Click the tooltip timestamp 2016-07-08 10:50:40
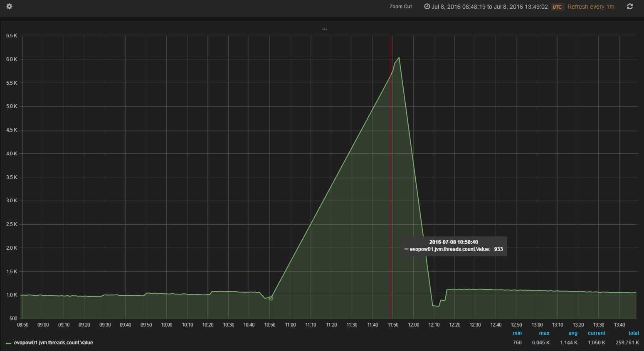Screen dimensions: 644x351 click(454, 242)
